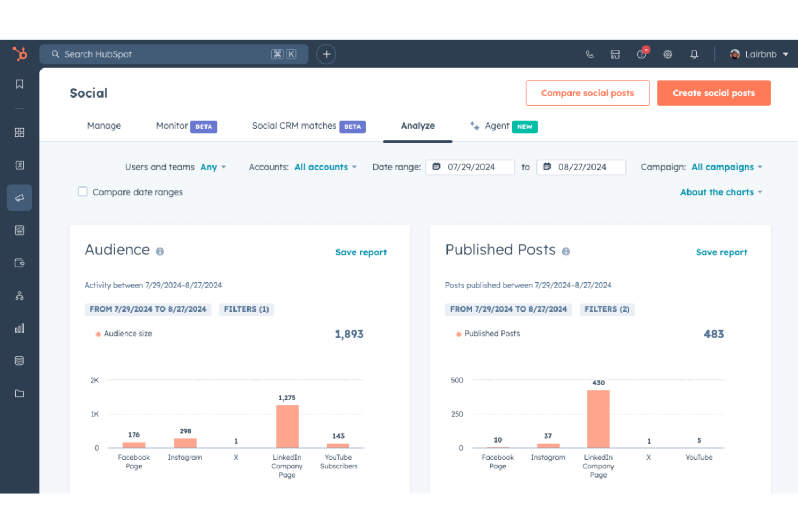Expand the All campaigns dropdown

[x=723, y=167]
